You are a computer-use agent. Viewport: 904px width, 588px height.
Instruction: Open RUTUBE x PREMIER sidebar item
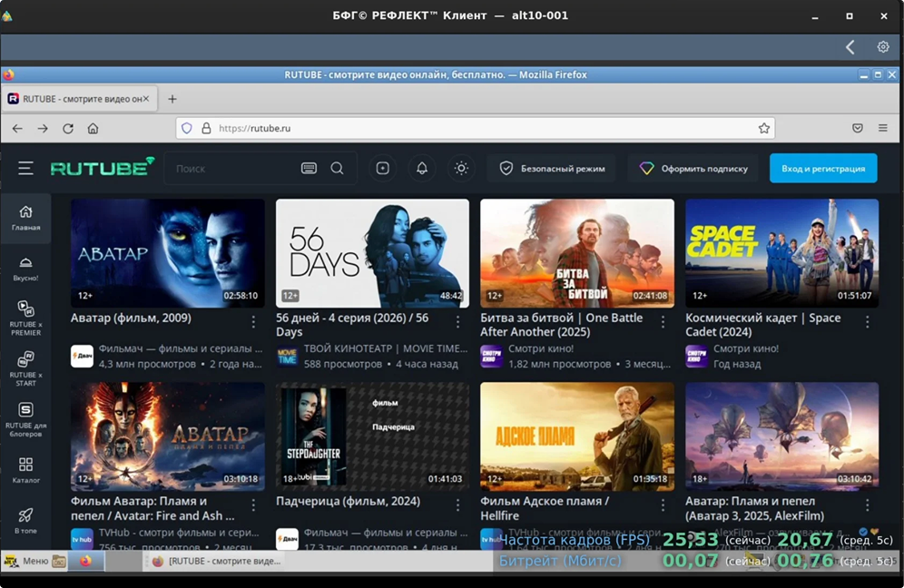pyautogui.click(x=26, y=318)
